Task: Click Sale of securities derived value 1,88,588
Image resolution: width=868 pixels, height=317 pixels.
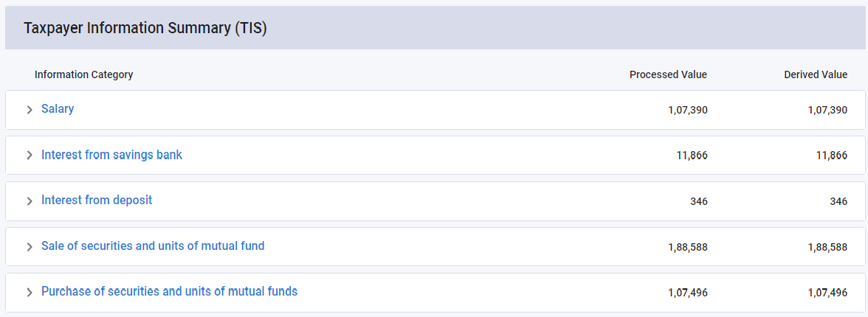Action: (827, 247)
